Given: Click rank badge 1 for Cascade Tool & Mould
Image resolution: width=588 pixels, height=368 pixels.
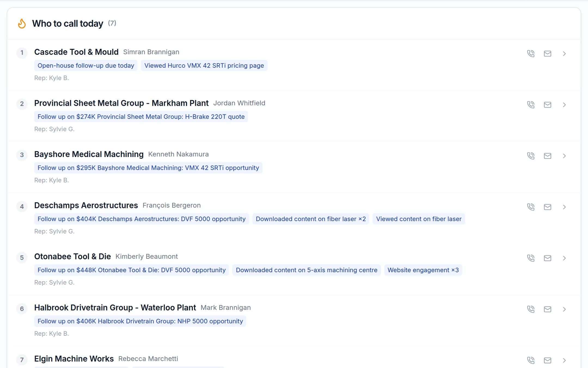Looking at the screenshot, I should [22, 53].
